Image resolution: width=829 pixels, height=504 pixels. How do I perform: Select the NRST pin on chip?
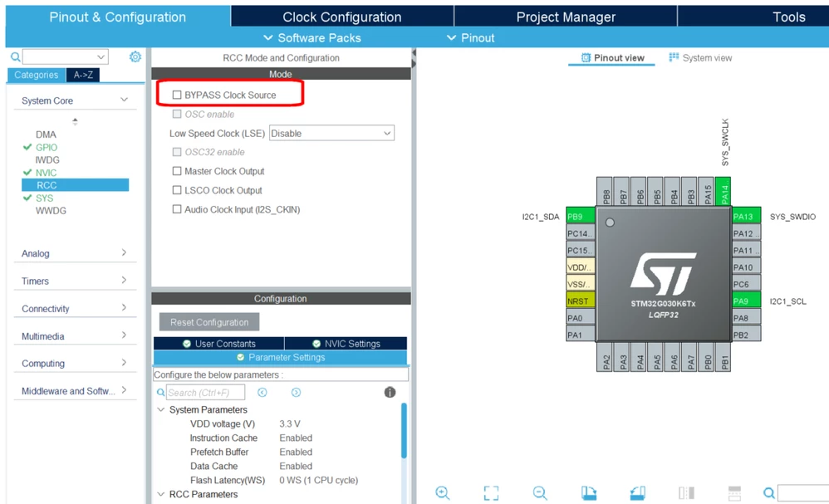point(580,301)
